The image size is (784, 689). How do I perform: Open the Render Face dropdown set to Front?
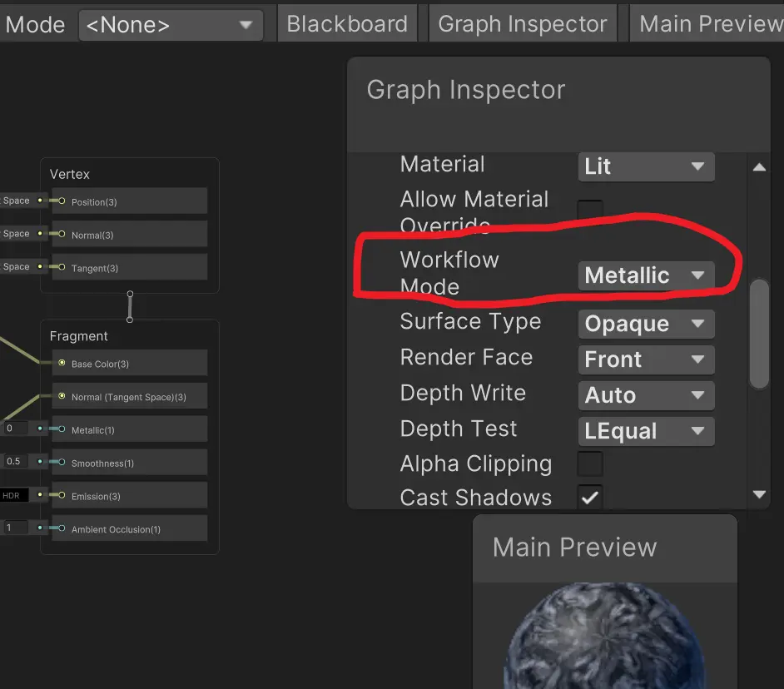(x=646, y=359)
